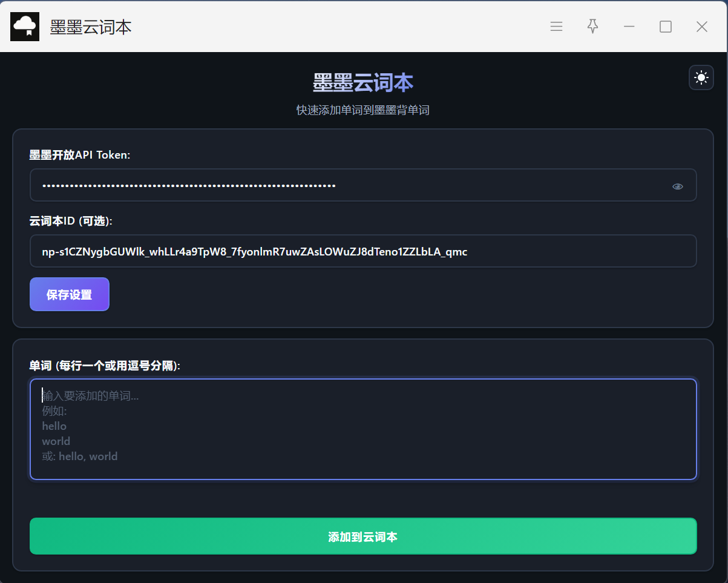Click the API Token password field
The height and width of the screenshot is (583, 728).
pos(363,185)
